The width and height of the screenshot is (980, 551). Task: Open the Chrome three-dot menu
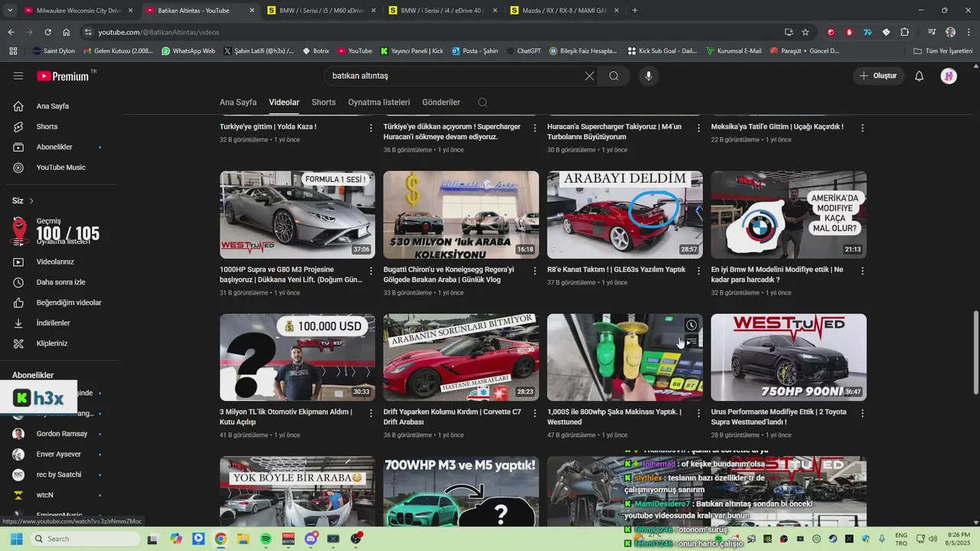point(969,32)
